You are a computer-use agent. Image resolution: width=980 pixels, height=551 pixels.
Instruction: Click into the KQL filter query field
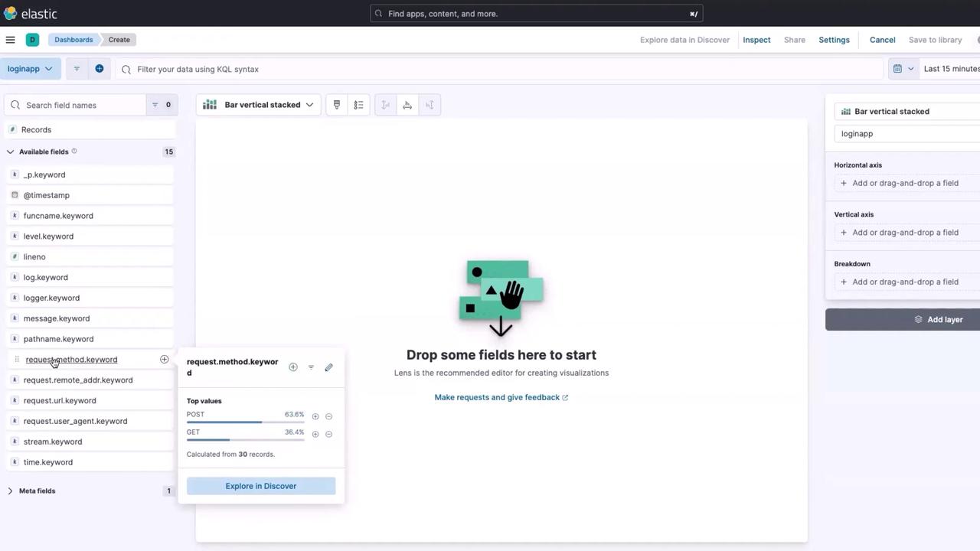tap(499, 69)
